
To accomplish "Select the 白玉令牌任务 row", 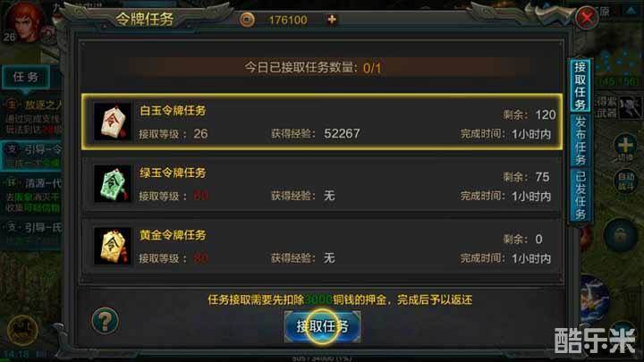I will click(322, 122).
